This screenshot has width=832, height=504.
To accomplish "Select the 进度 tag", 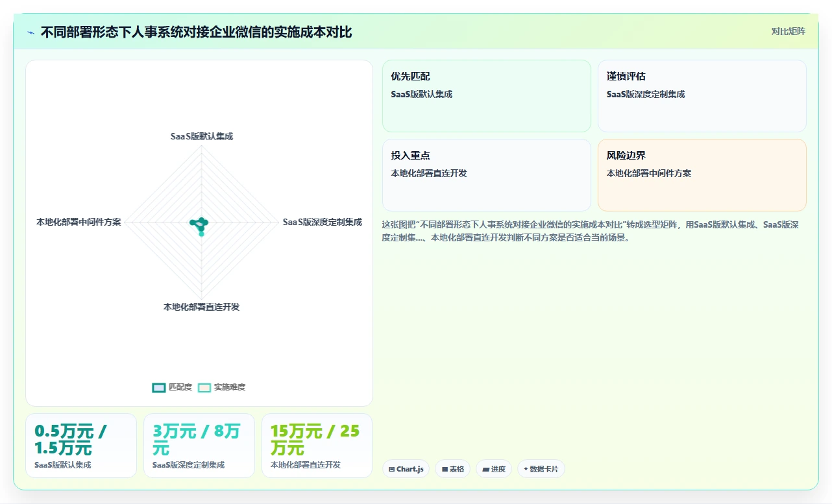I will [494, 469].
